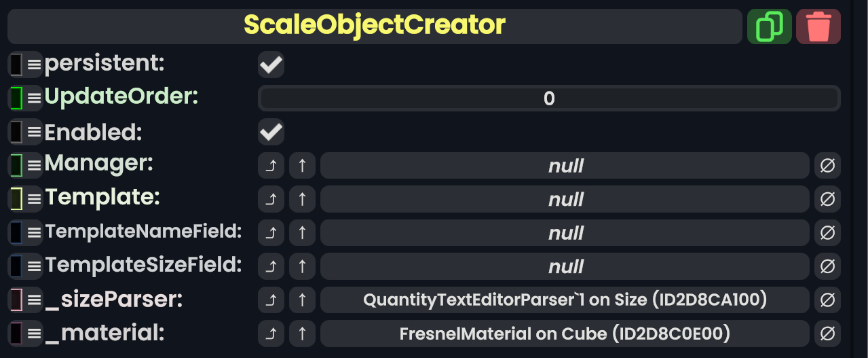Open the hamburger menu beside UpdateOrder
The width and height of the screenshot is (868, 358).
(34, 99)
